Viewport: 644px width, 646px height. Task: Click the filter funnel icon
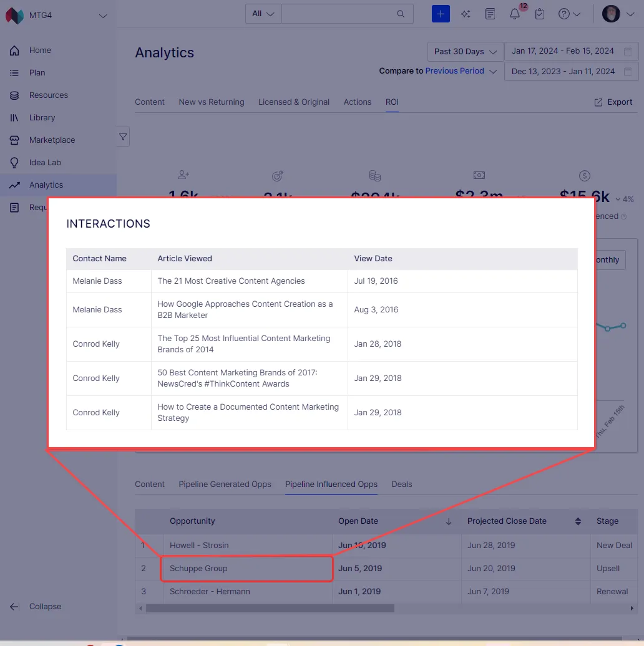pos(123,137)
